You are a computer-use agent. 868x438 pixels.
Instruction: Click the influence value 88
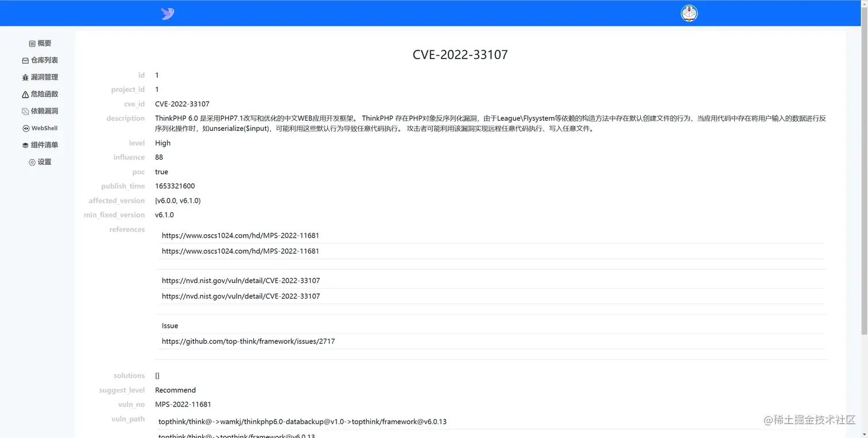[159, 157]
